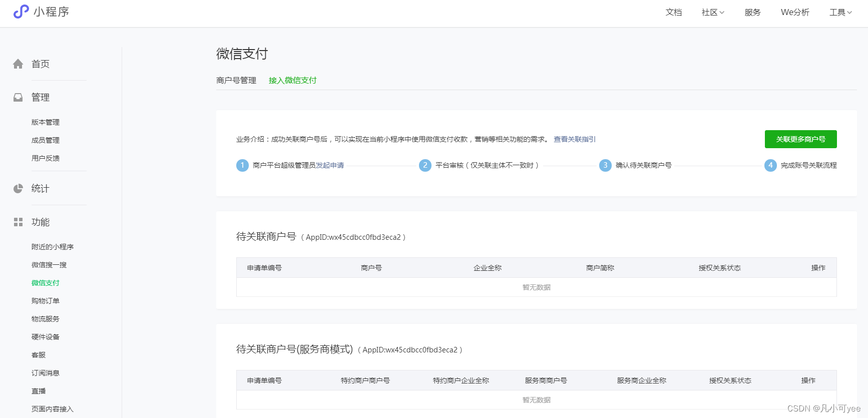This screenshot has height=418, width=868.
Task: Open 版本管理 in the sidebar
Action: pyautogui.click(x=46, y=122)
